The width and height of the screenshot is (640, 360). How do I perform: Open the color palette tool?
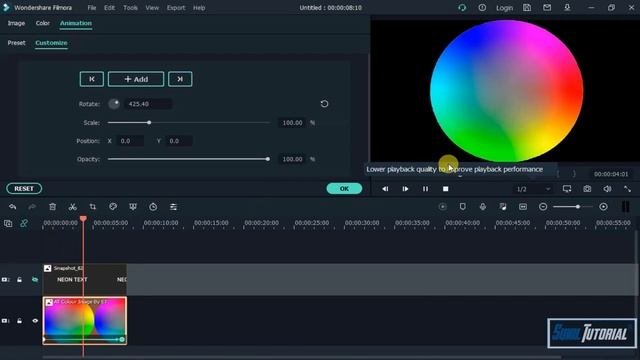(x=113, y=207)
